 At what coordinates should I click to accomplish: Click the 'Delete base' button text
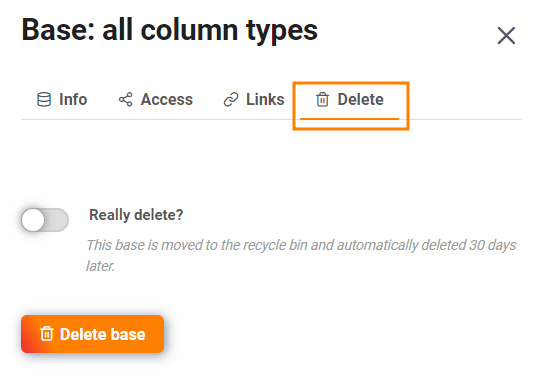(102, 334)
